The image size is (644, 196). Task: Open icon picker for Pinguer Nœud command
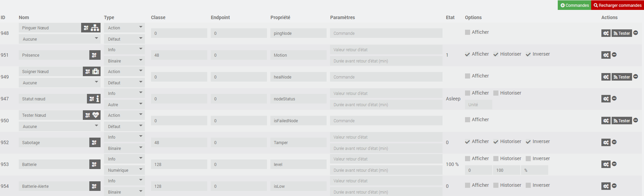tap(86, 28)
